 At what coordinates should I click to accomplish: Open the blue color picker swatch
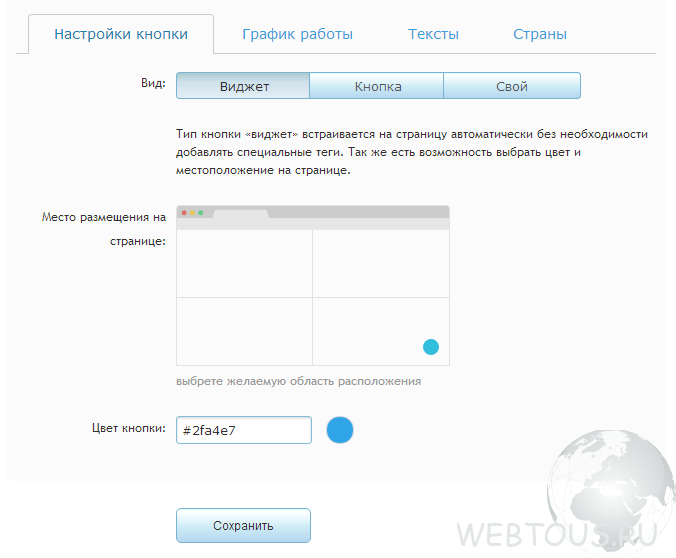coord(340,430)
